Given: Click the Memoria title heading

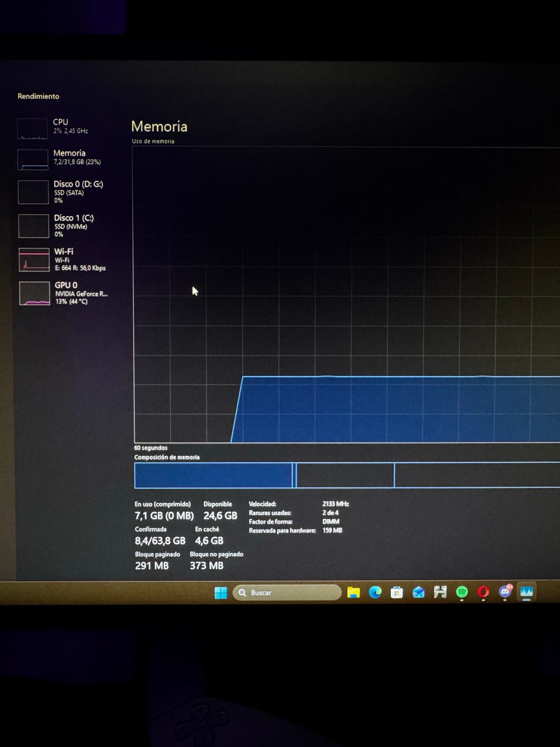Looking at the screenshot, I should coord(159,127).
